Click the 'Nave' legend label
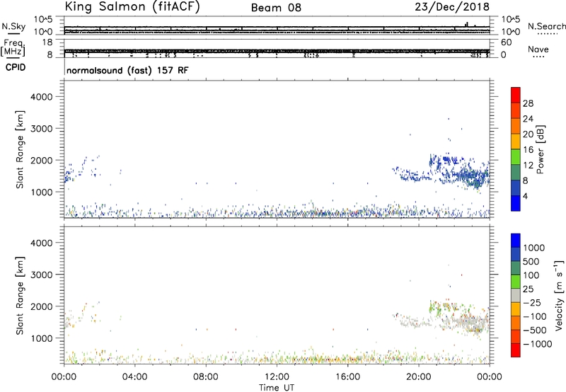This screenshot has height=392, width=566. (x=538, y=49)
